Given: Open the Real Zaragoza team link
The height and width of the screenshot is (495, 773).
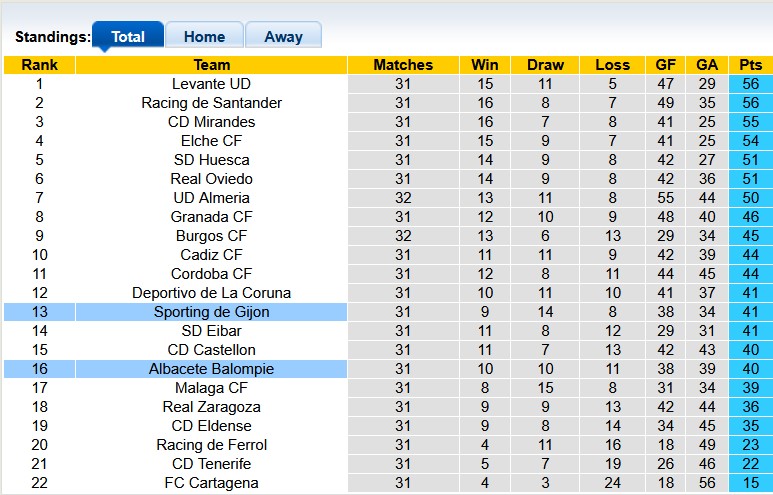Looking at the screenshot, I should tap(211, 407).
